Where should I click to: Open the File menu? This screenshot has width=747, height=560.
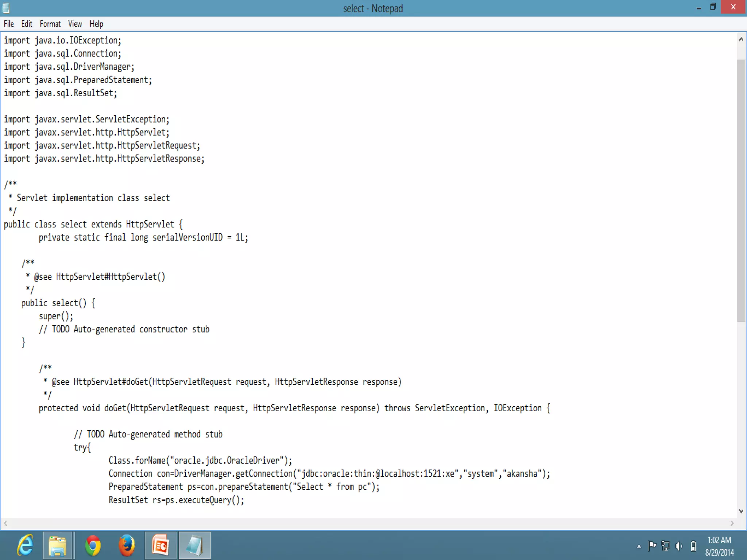coord(9,24)
